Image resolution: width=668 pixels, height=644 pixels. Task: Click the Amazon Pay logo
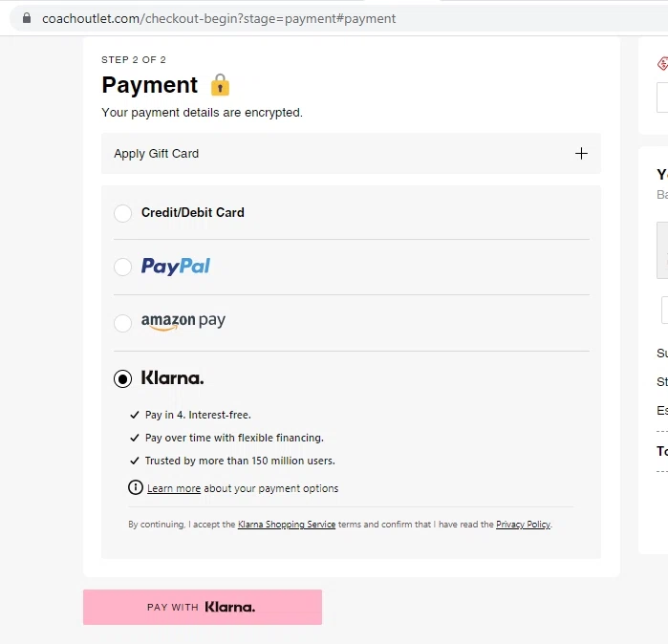point(183,322)
